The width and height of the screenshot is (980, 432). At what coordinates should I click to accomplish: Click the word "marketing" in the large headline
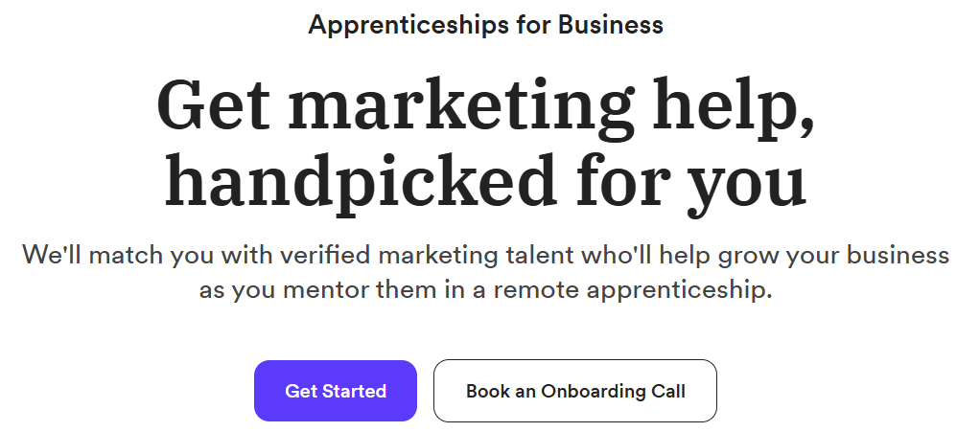[x=432, y=103]
